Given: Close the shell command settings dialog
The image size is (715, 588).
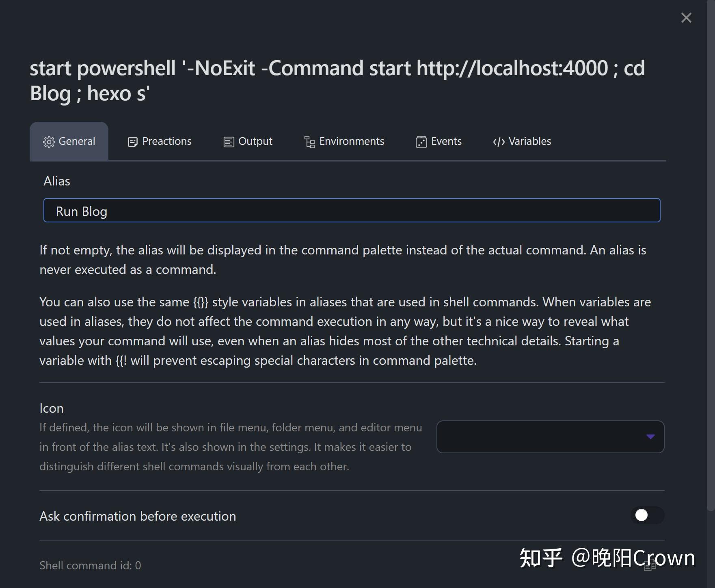Looking at the screenshot, I should 686,18.
